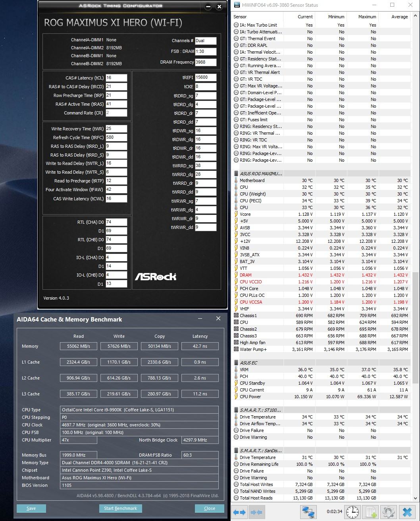
Task: Click the Write Recovery Time (tWR) field
Action: click(116, 129)
